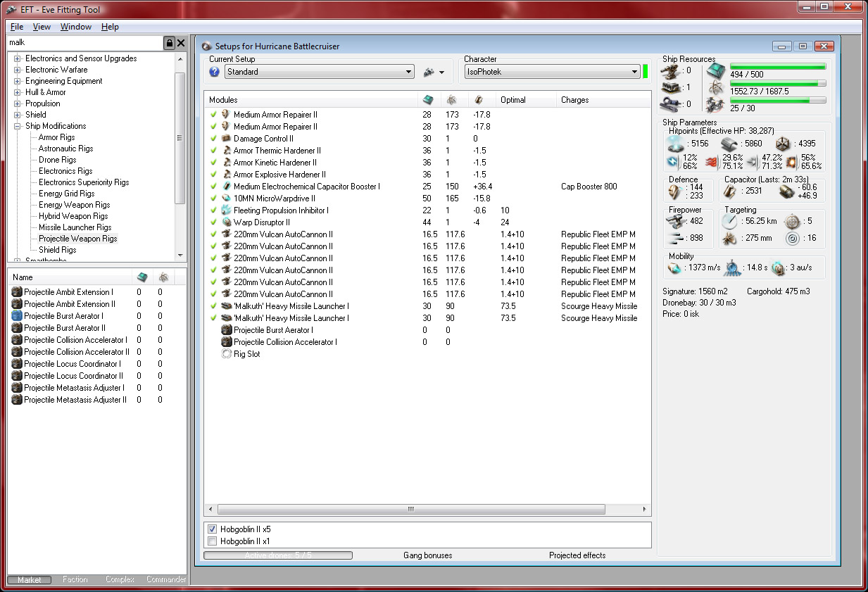Image resolution: width=868 pixels, height=592 pixels.
Task: Clear the search with the X icon
Action: tap(181, 43)
